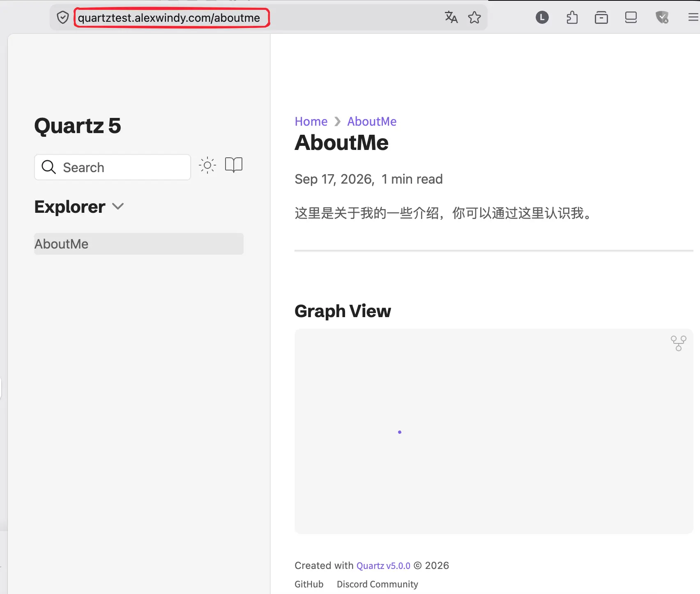Viewport: 700px width, 594px height.
Task: Click the translate page icon in address bar
Action: click(451, 17)
